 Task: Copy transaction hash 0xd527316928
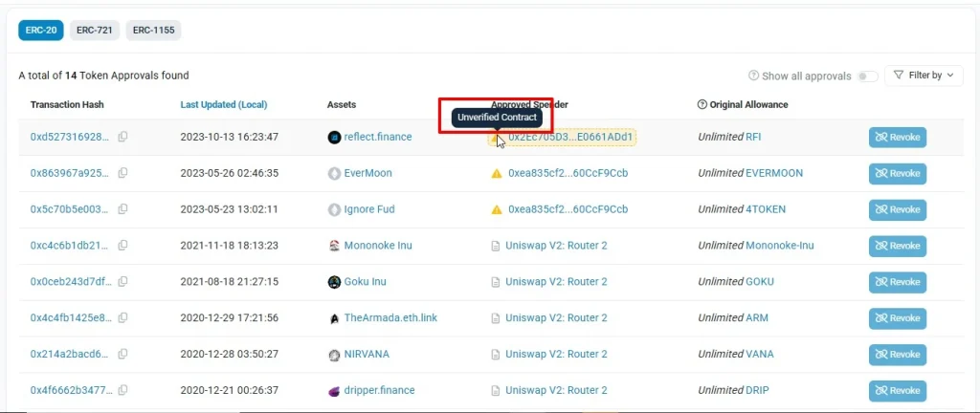[123, 137]
